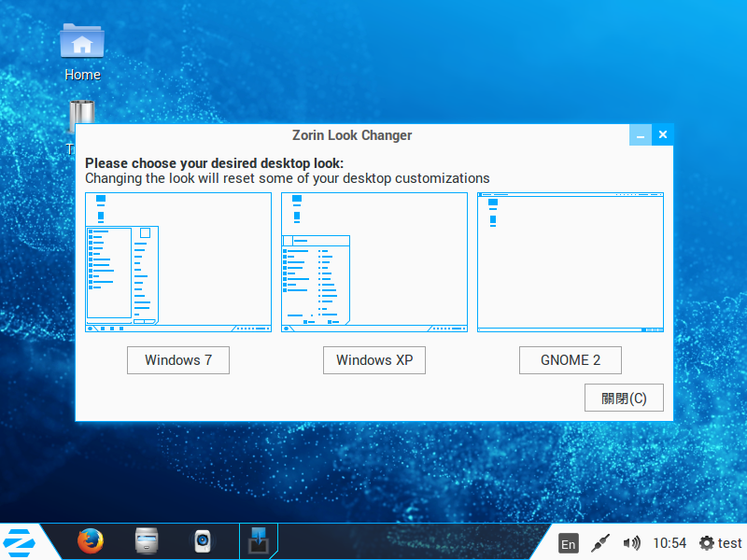The image size is (747, 560).
Task: Apply the Windows 7 desktop look
Action: click(178, 360)
